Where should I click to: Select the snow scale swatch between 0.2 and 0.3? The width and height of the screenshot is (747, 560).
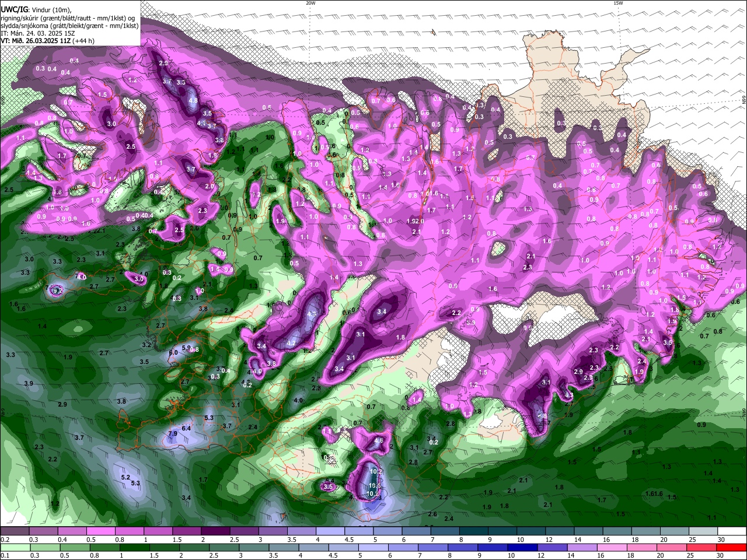(15, 531)
